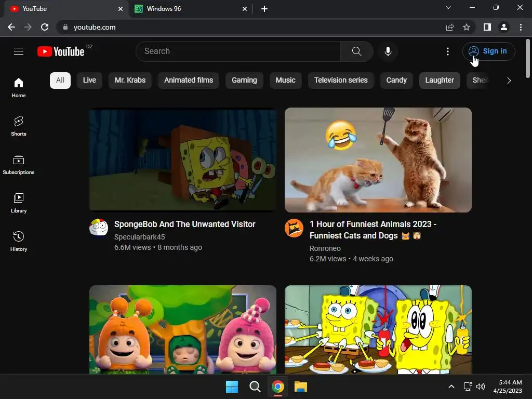The width and height of the screenshot is (532, 399).
Task: Open the Ronroneo channel name
Action: coord(325,248)
